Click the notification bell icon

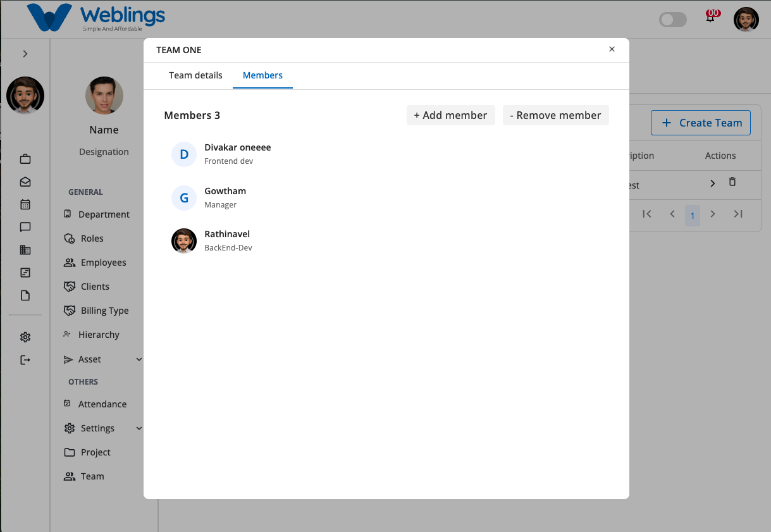tap(711, 17)
